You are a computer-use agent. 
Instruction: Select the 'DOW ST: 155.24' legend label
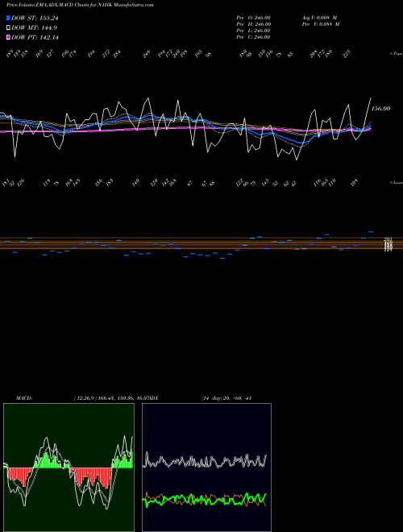35,18
